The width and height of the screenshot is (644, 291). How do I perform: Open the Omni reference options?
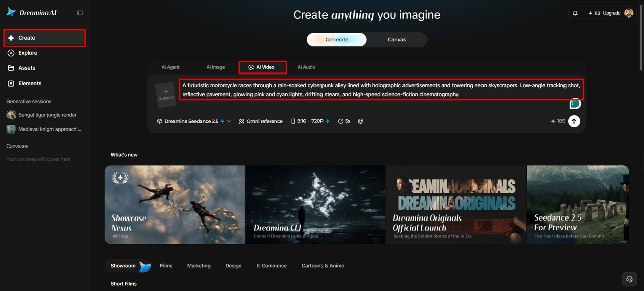261,121
